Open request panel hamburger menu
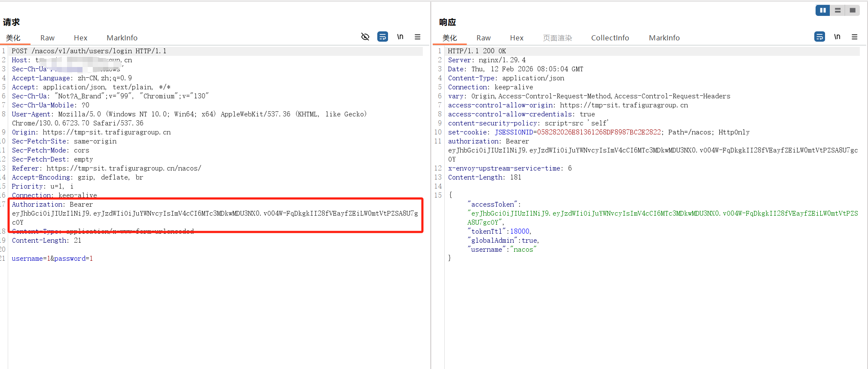868x369 pixels. (x=417, y=37)
